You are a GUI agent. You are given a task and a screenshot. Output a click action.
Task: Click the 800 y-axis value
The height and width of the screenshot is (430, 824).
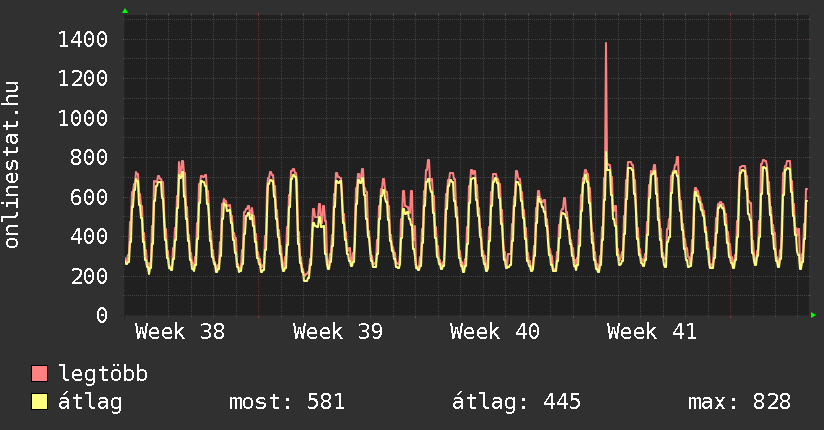coord(89,158)
